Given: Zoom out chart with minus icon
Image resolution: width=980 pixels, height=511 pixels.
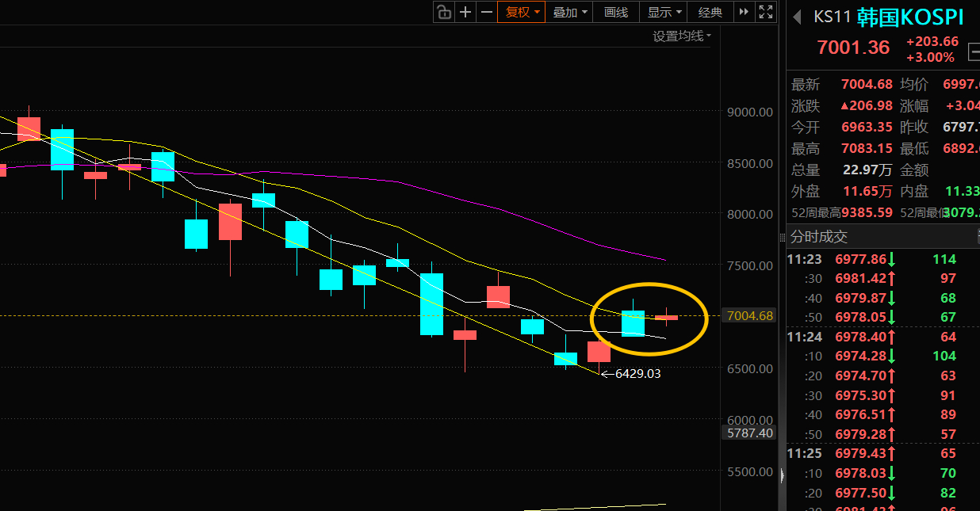Looking at the screenshot, I should [486, 12].
